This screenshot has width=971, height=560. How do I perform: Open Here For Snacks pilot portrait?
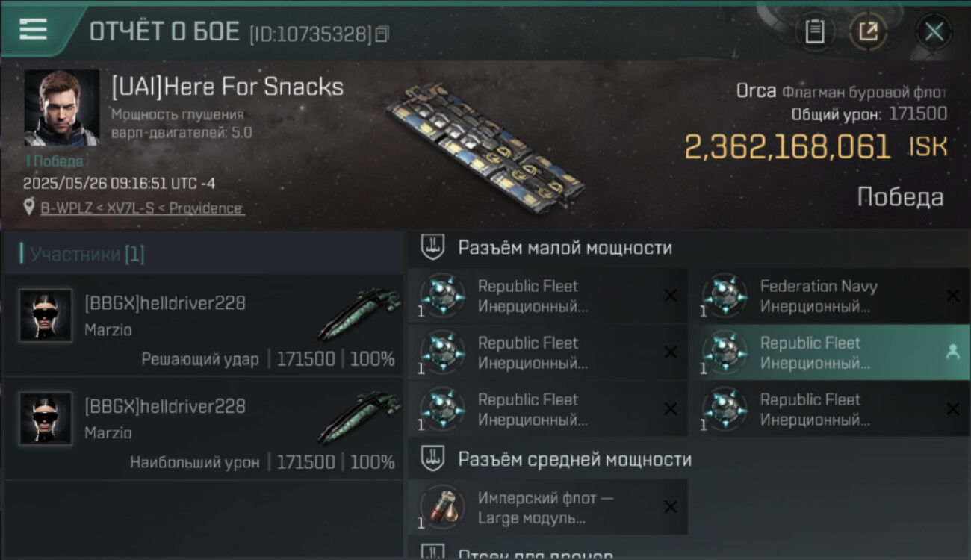point(61,108)
